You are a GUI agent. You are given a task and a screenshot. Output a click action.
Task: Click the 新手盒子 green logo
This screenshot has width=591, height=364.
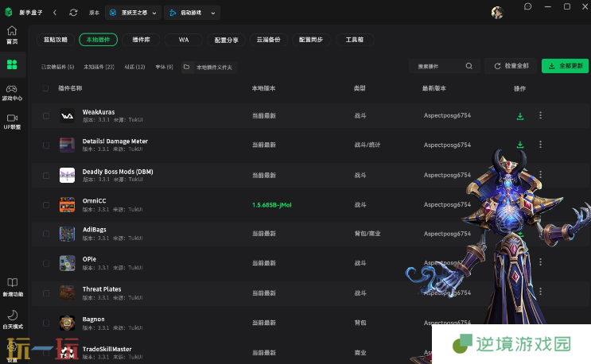coord(8,13)
